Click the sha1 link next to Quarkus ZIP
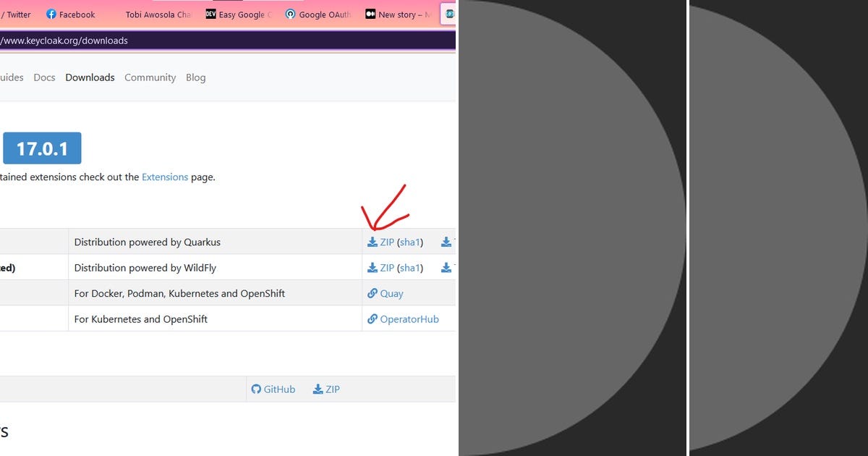The height and width of the screenshot is (456, 868). [x=411, y=242]
